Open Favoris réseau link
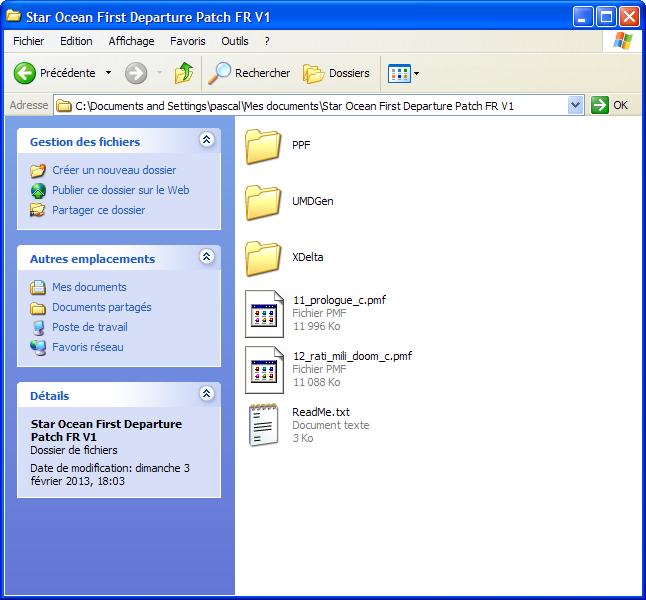The height and width of the screenshot is (600, 646). tap(88, 347)
